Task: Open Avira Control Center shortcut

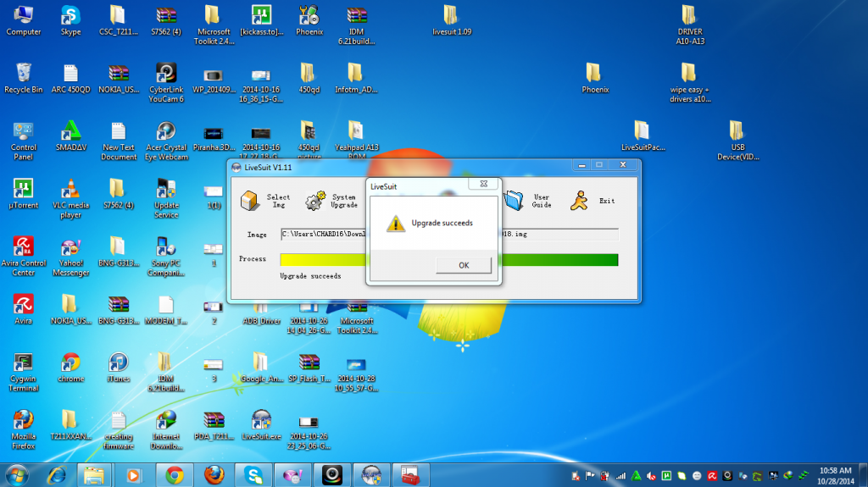Action: coord(23,257)
